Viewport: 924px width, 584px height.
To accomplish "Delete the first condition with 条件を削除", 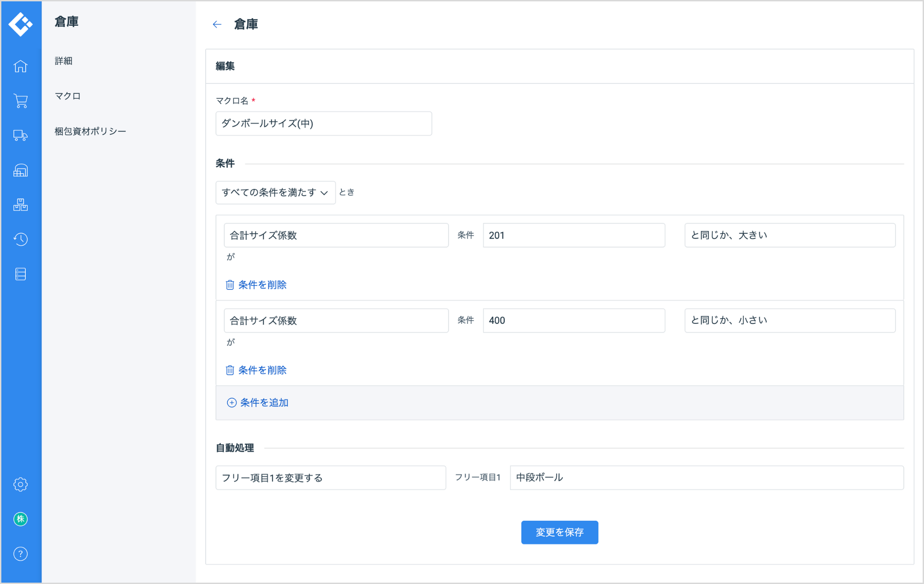I will click(256, 285).
